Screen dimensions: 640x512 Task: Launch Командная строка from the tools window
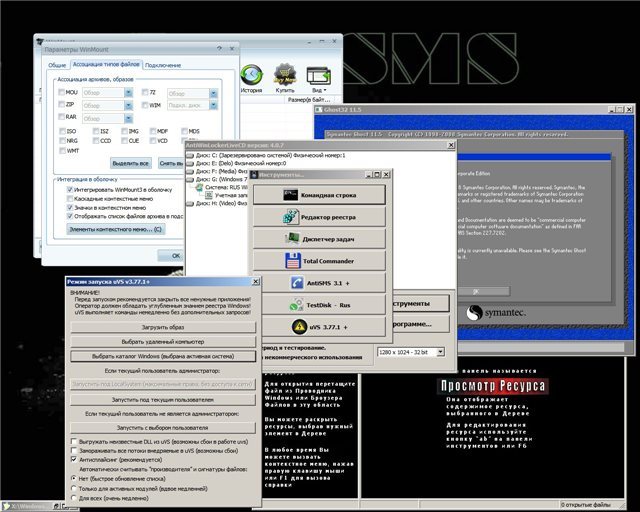coord(318,195)
